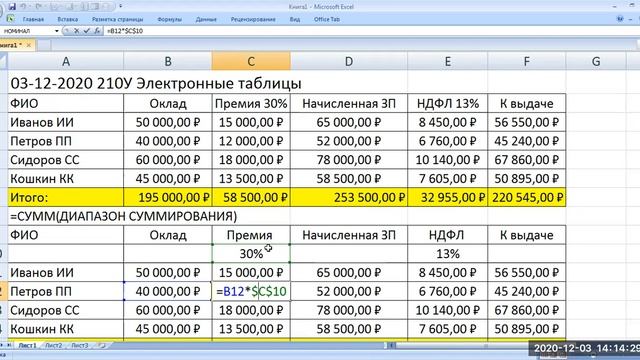
Task: Switch to sheet tab Лист1
Action: [27, 345]
